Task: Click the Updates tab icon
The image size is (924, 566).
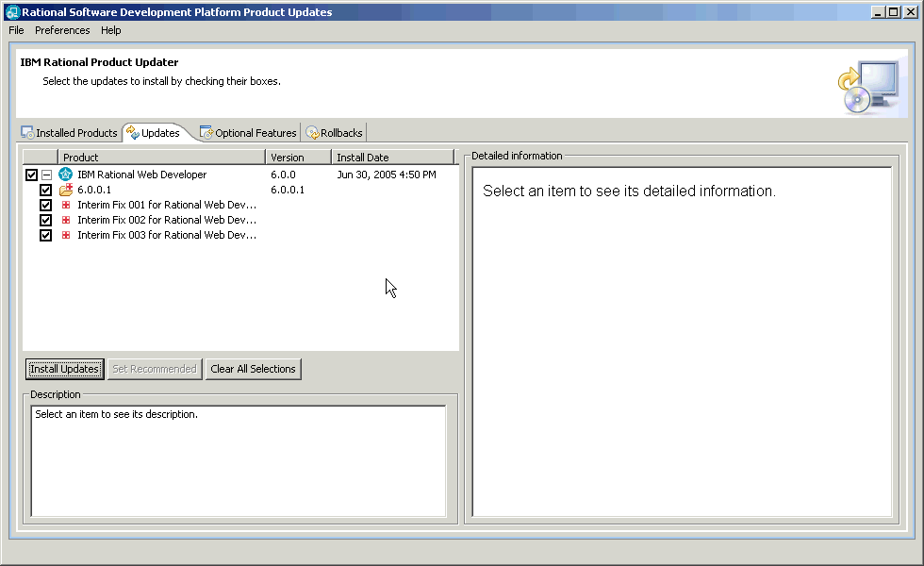Action: coord(133,133)
